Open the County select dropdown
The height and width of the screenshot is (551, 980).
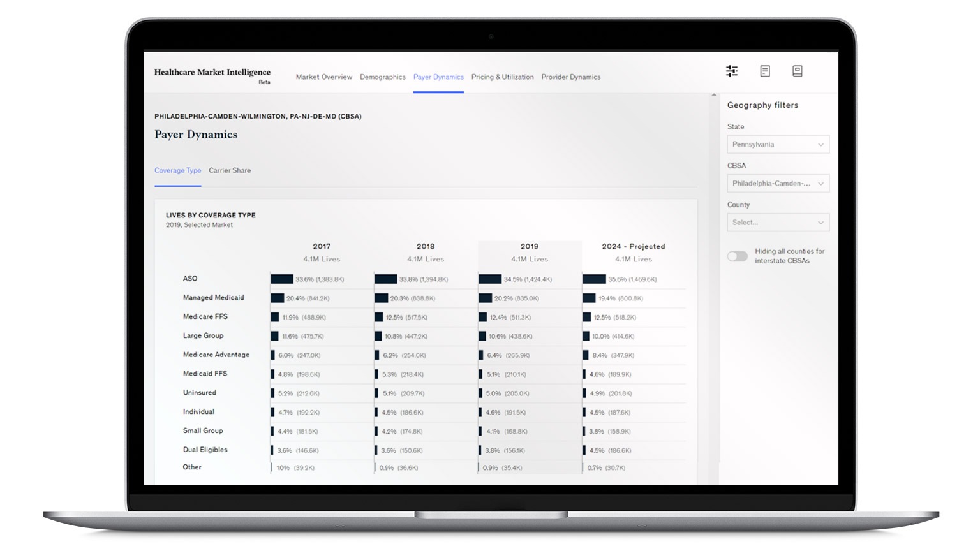(x=778, y=222)
